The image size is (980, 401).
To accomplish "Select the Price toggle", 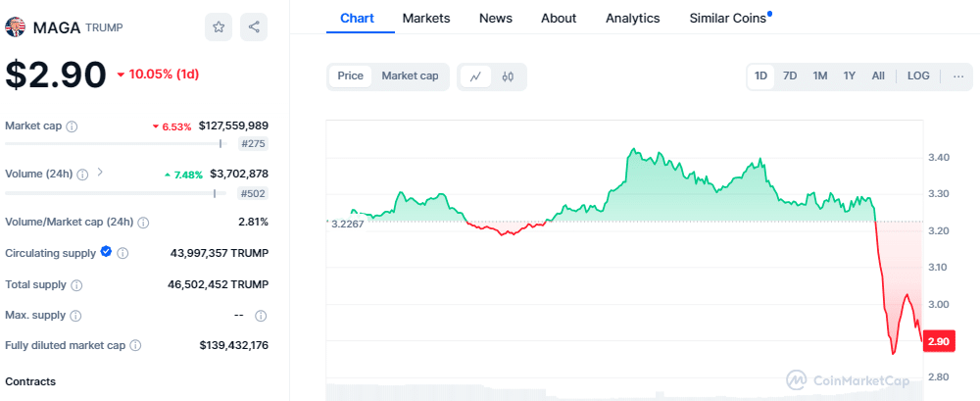I will (351, 76).
